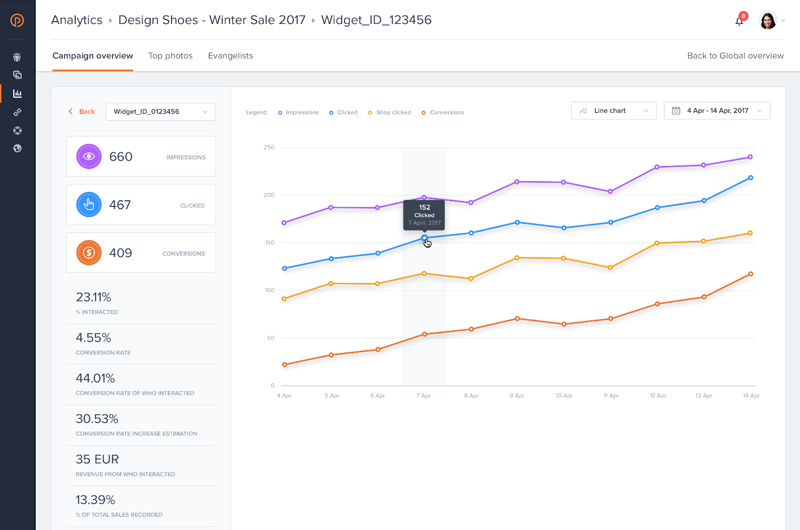Click the orange P logo in sidebar
This screenshot has height=530, width=800.
pyautogui.click(x=17, y=20)
